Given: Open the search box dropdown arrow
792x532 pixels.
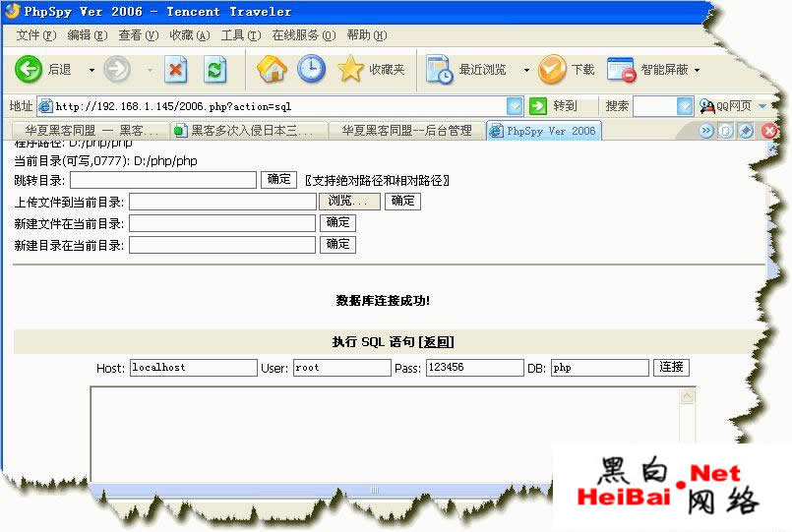Looking at the screenshot, I should [x=685, y=106].
